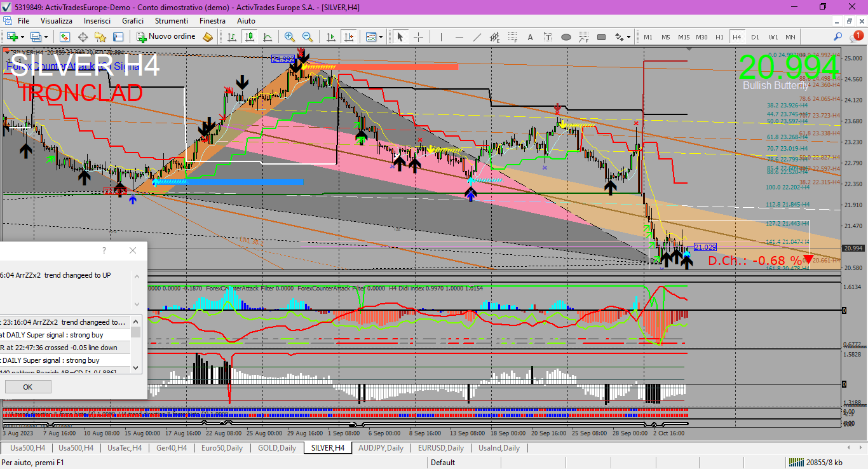Click OK in the alert dialog

tap(27, 386)
